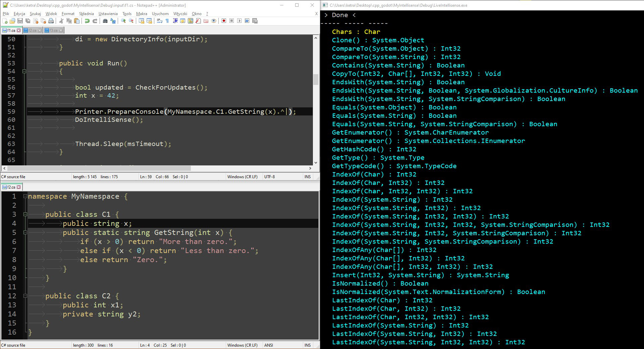The height and width of the screenshot is (349, 644).
Task: Start macro recording
Action: coord(224,21)
